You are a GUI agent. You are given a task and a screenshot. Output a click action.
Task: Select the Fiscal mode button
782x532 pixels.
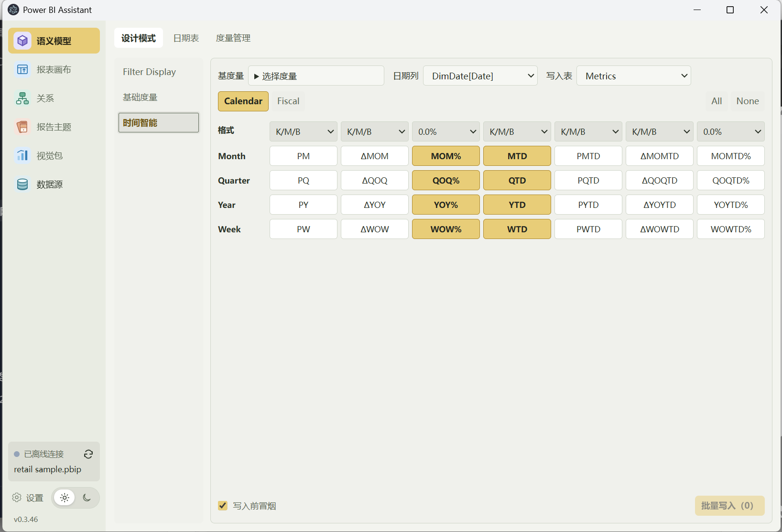288,101
